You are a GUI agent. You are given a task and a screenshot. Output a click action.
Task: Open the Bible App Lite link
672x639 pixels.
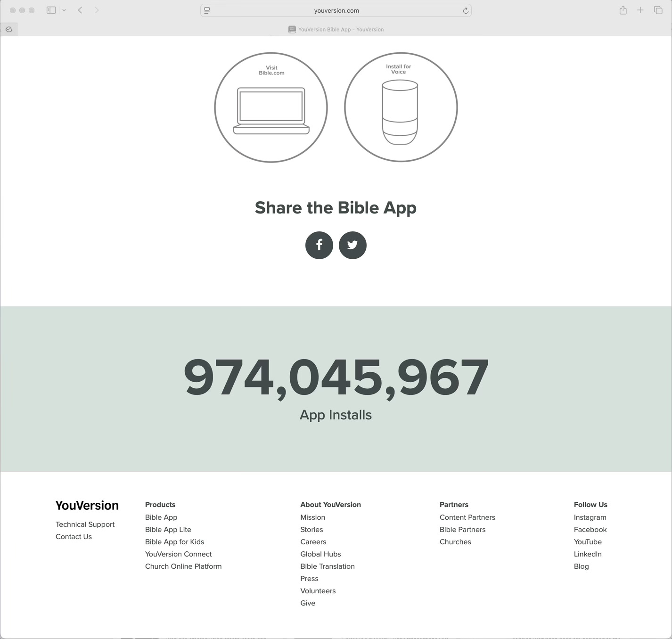[x=168, y=530]
